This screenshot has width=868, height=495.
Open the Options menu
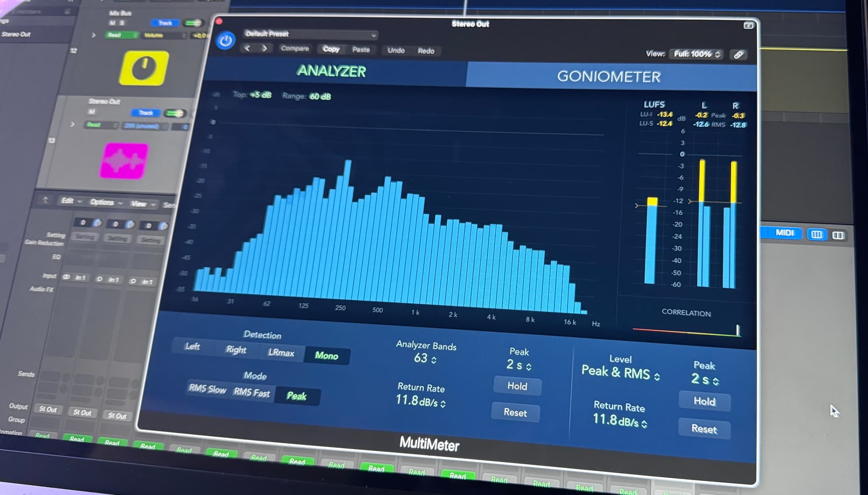point(103,203)
